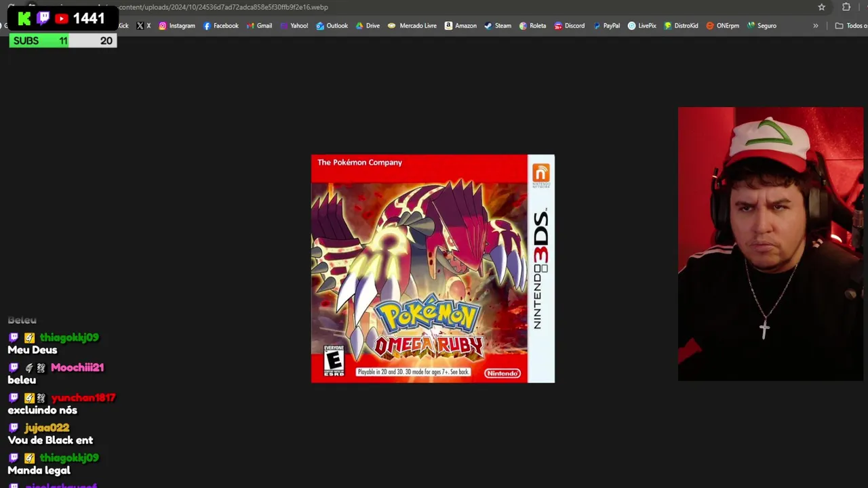
Task: Open the Facebook bookmark
Action: point(221,26)
